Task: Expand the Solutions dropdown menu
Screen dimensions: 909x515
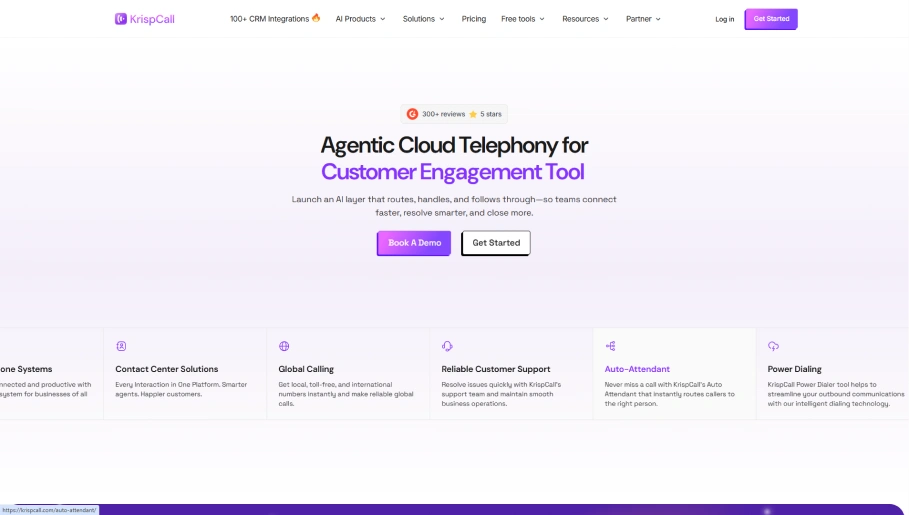Action: [x=423, y=19]
